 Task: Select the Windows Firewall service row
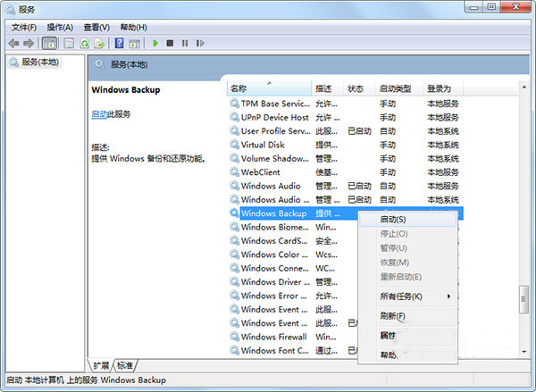[273, 337]
